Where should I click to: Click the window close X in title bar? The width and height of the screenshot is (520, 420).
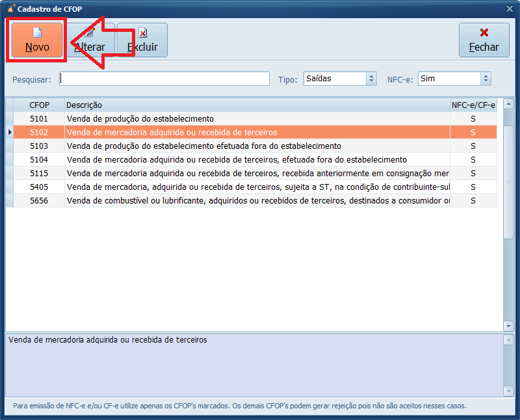tap(510, 8)
